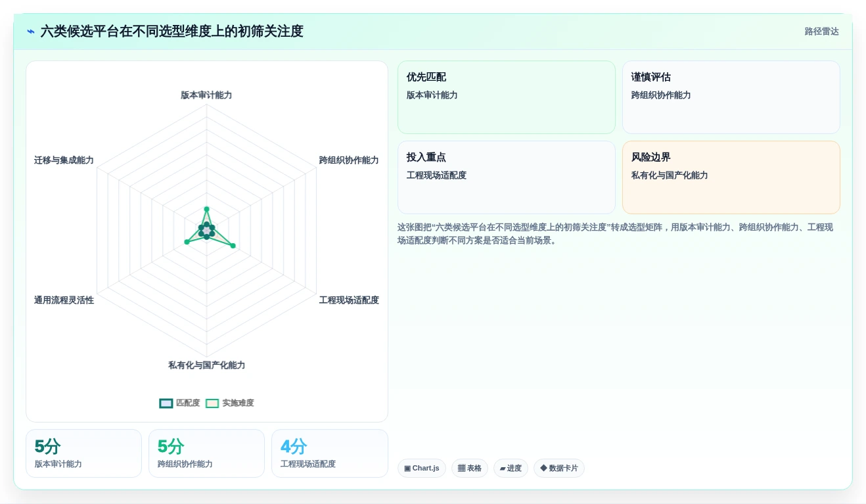This screenshot has width=866, height=504.
Task: Click the 版本审计能力 radar axis label
Action: click(206, 95)
